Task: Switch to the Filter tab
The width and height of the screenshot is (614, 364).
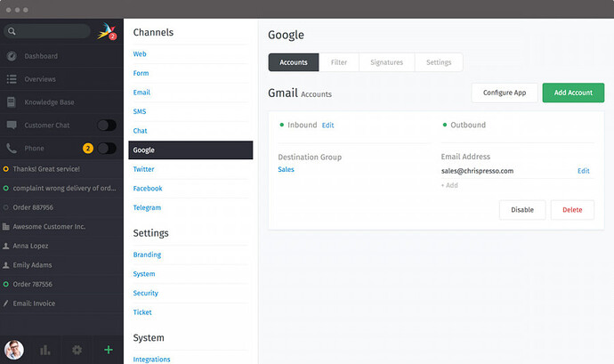Action: tap(338, 62)
